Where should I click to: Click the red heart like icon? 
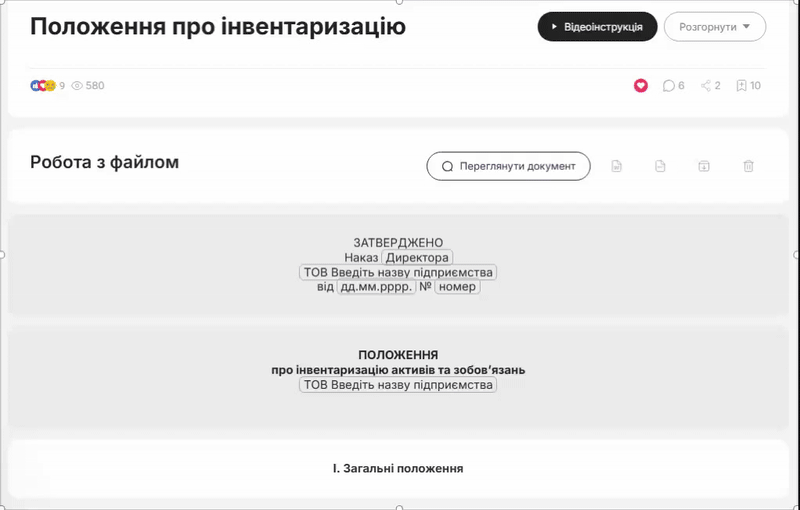[641, 86]
